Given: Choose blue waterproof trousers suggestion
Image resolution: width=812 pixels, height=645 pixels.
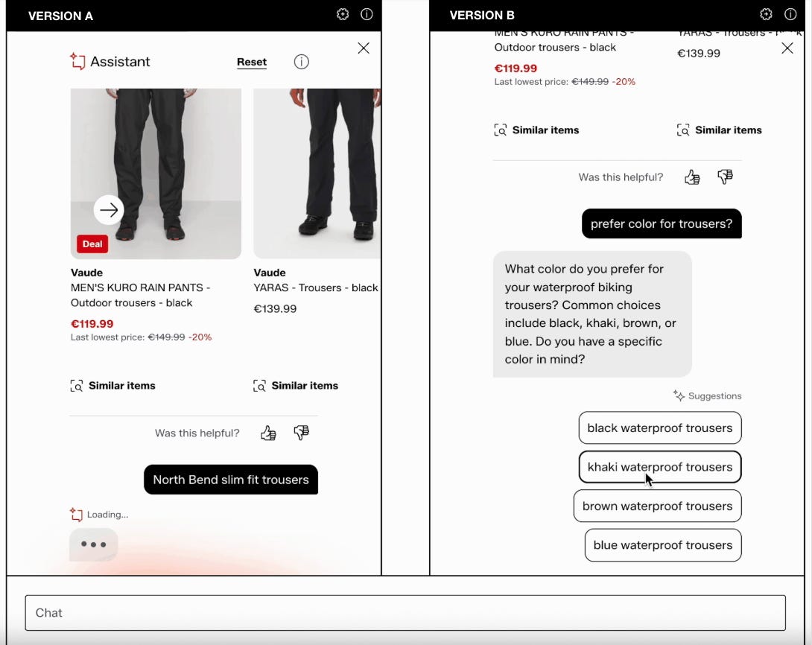Looking at the screenshot, I should pos(663,545).
